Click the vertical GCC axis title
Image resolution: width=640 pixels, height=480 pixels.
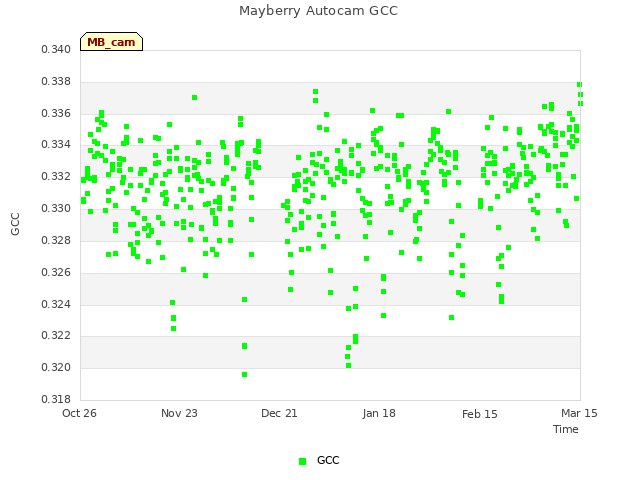click(15, 224)
